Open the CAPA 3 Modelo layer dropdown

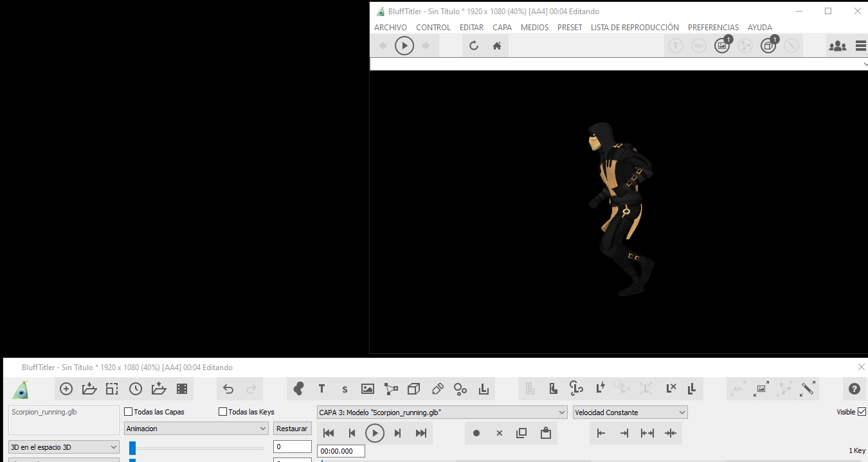(x=442, y=413)
